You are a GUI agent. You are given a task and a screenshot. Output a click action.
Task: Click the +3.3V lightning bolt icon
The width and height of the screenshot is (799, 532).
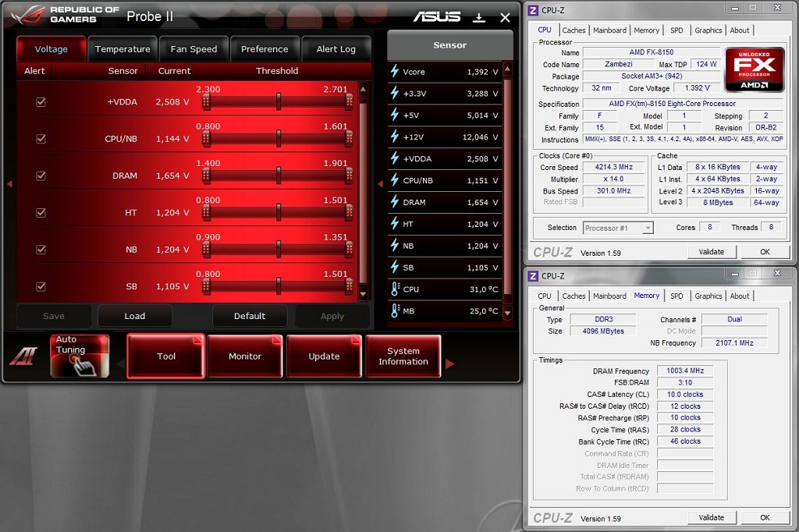click(394, 94)
